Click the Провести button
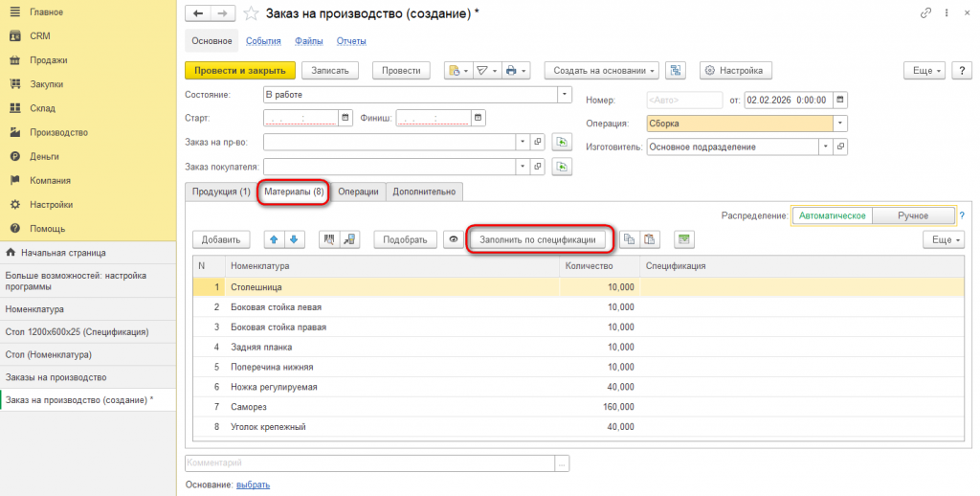 click(401, 71)
